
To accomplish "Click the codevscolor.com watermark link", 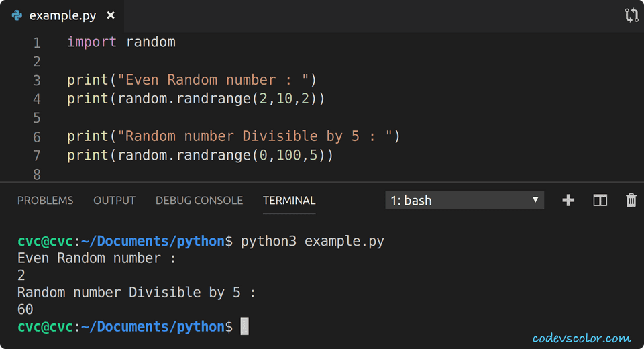I will [582, 338].
